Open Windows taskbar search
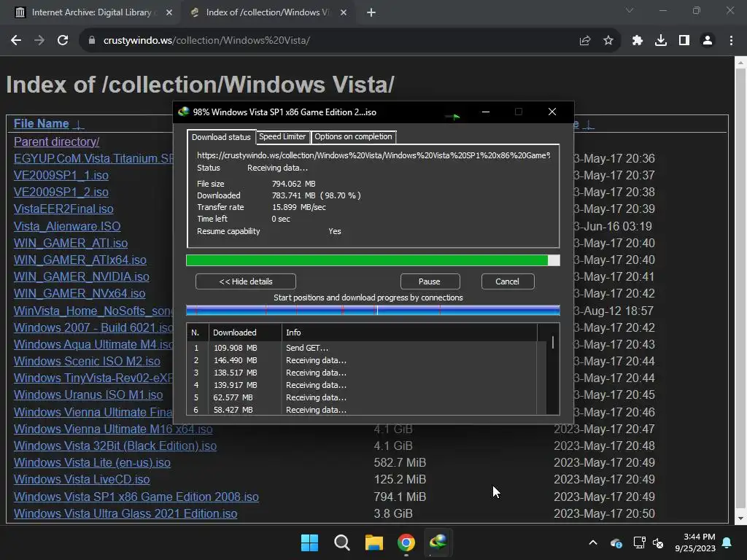 click(341, 542)
